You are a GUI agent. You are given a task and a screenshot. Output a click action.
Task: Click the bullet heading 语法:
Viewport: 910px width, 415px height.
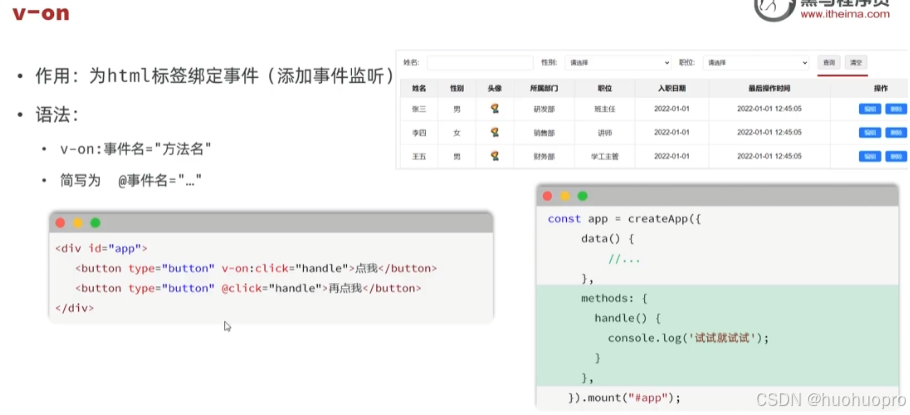click(57, 114)
